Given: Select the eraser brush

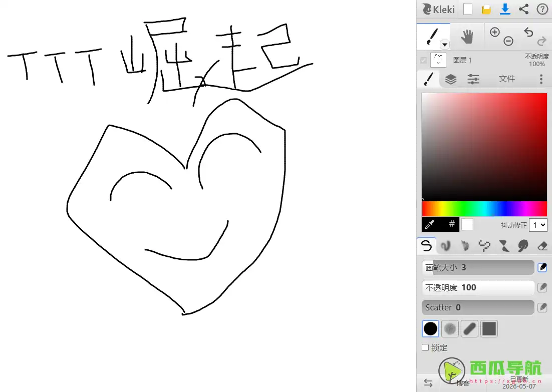Looking at the screenshot, I should pos(542,246).
